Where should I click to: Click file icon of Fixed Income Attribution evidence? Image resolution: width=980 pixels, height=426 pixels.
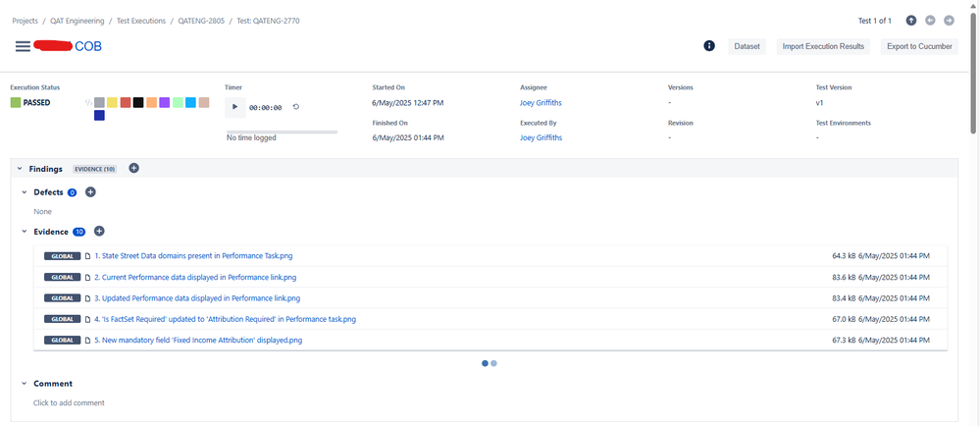88,341
